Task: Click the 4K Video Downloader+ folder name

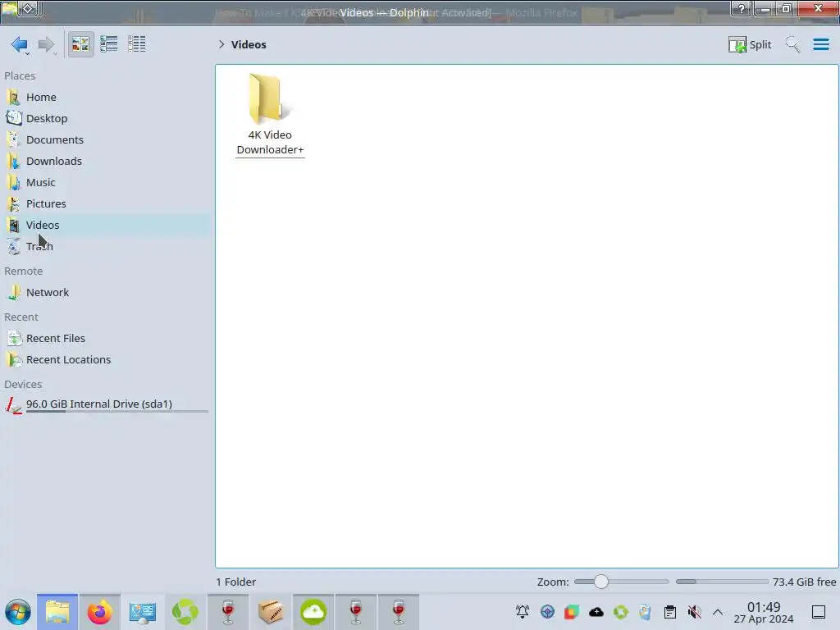Action: (x=270, y=143)
